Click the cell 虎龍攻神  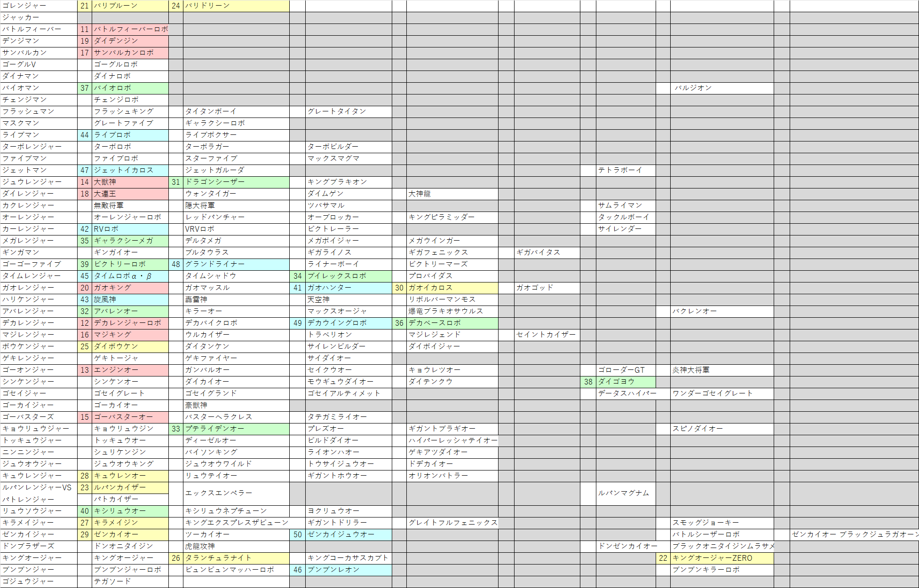coord(236,546)
